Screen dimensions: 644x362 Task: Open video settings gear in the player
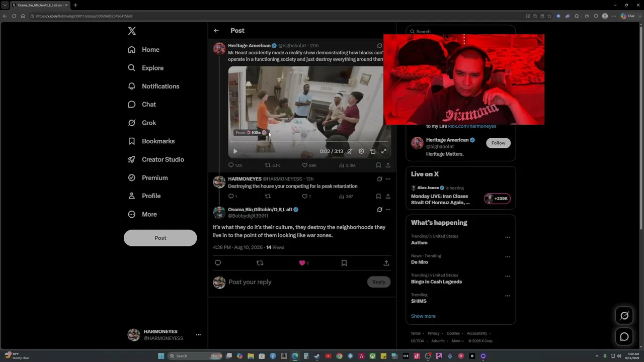[x=361, y=151]
